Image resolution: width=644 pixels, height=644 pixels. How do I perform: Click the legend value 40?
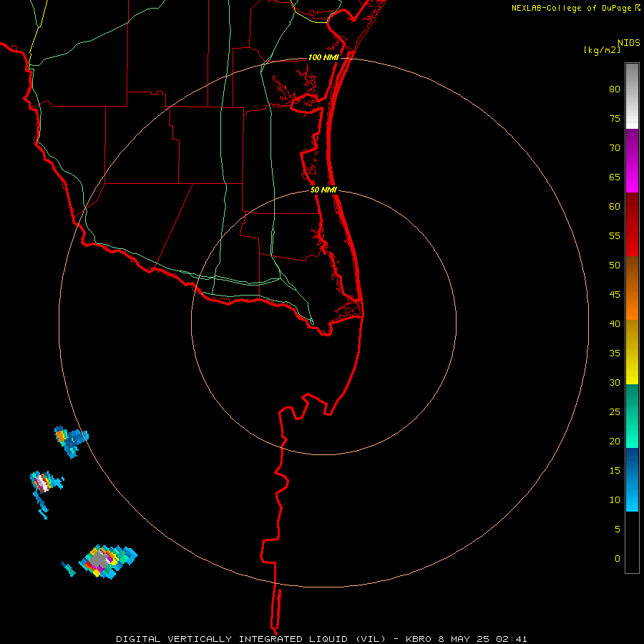click(615, 323)
